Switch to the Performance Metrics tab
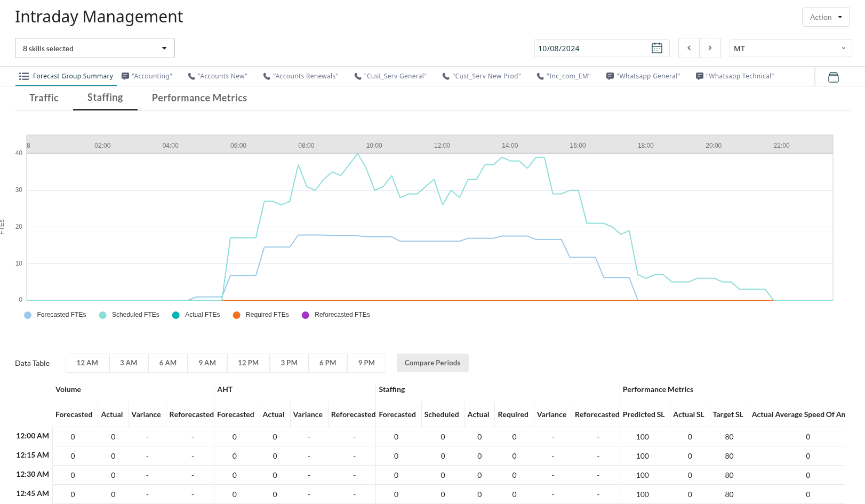865x504 pixels. (x=199, y=98)
